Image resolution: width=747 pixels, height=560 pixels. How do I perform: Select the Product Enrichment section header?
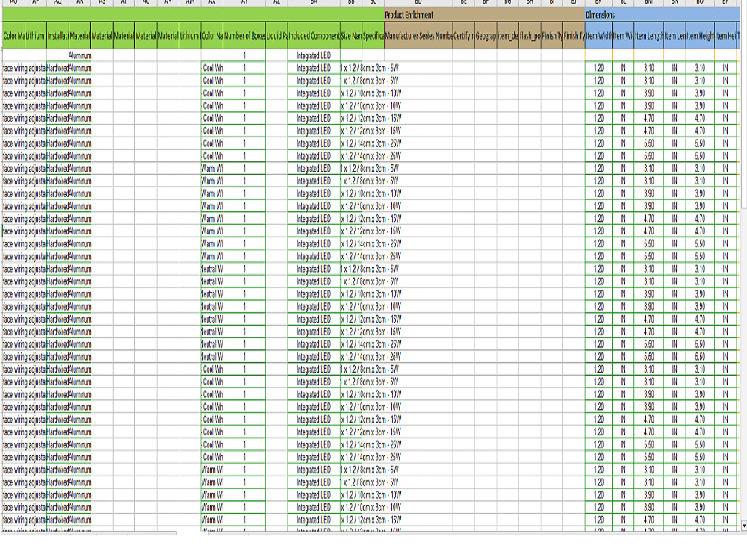[484, 15]
